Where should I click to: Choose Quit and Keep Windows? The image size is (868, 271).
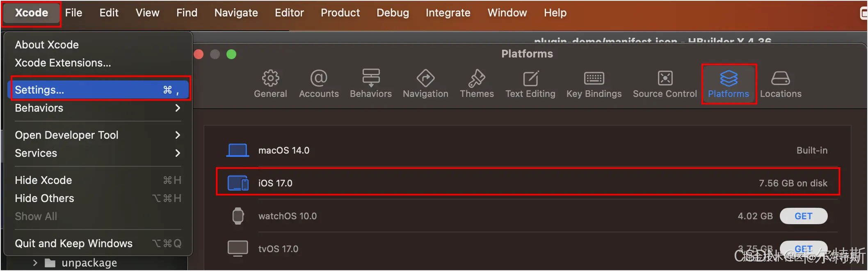pyautogui.click(x=98, y=243)
